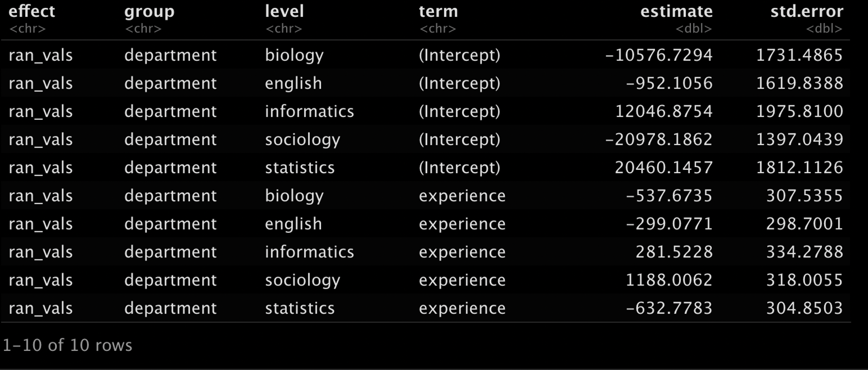The image size is (868, 370).
Task: Click the estimate value 281.5228
Action: [x=674, y=252]
